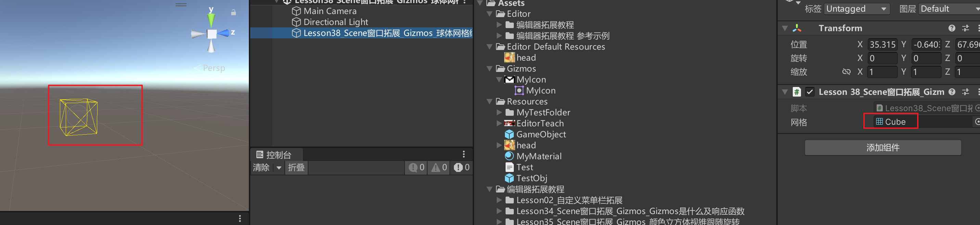Image resolution: width=980 pixels, height=225 pixels.
Task: Toggle error messages filter in console
Action: coord(461,167)
